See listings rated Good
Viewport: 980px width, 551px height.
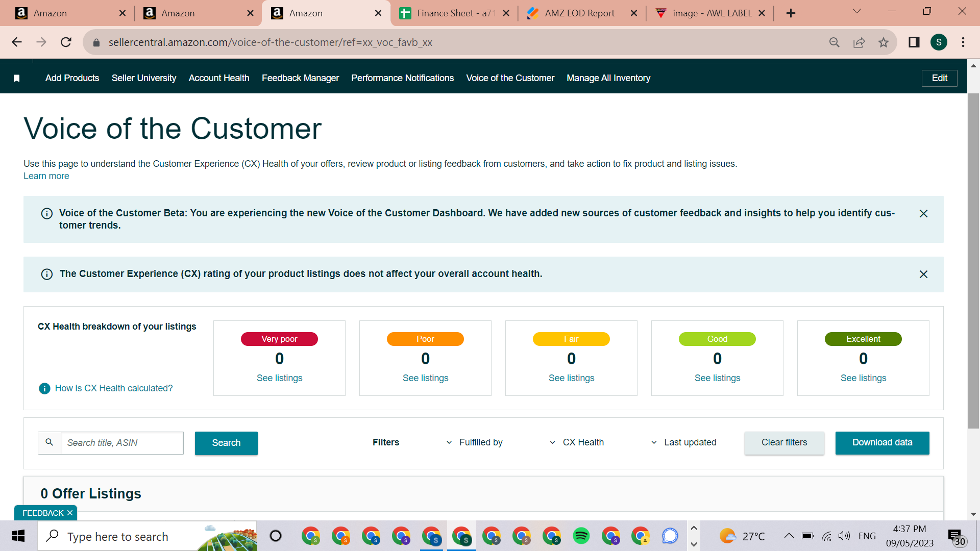click(717, 378)
